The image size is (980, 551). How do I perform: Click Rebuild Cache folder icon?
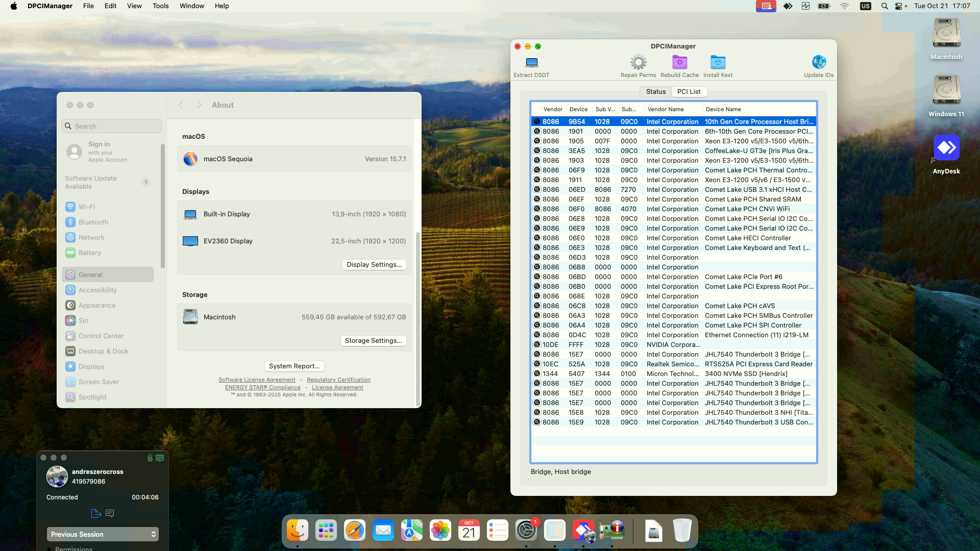point(679,62)
